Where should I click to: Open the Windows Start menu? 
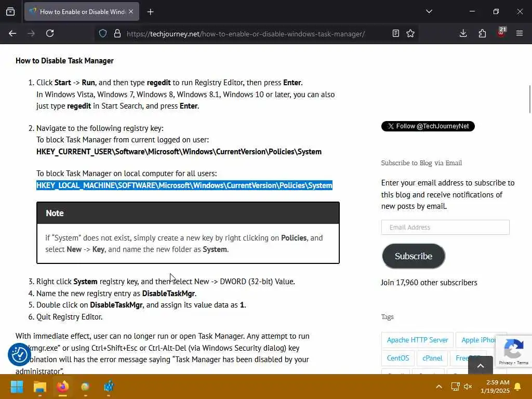coord(17,387)
